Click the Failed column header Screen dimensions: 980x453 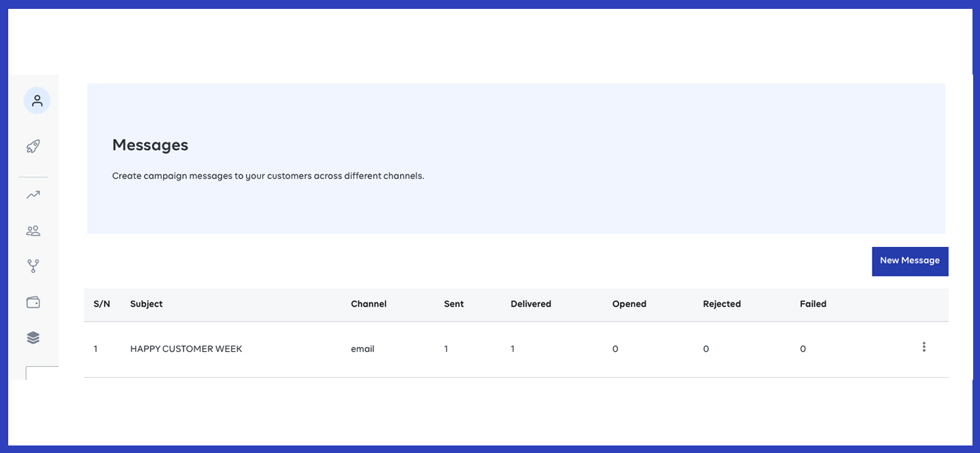813,304
